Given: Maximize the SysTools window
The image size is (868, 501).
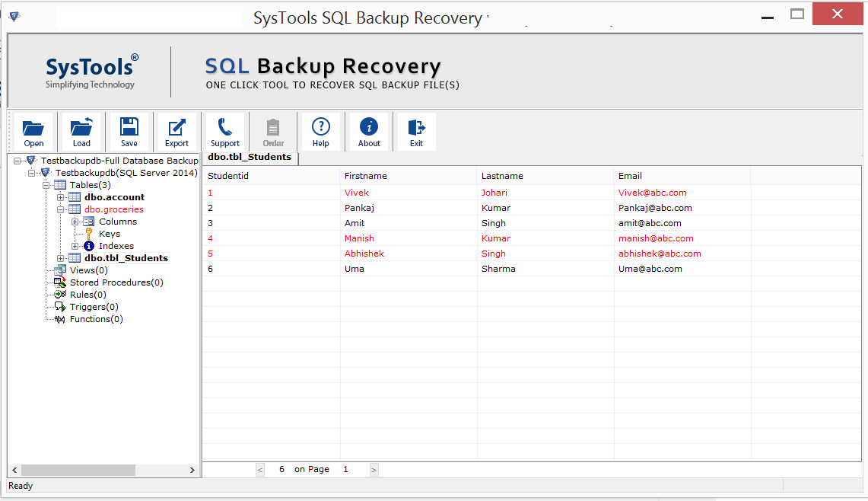Looking at the screenshot, I should (x=797, y=14).
